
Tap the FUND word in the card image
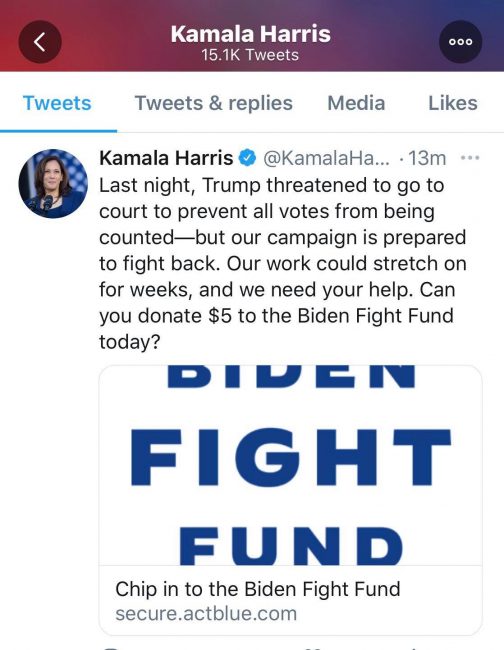tap(291, 546)
